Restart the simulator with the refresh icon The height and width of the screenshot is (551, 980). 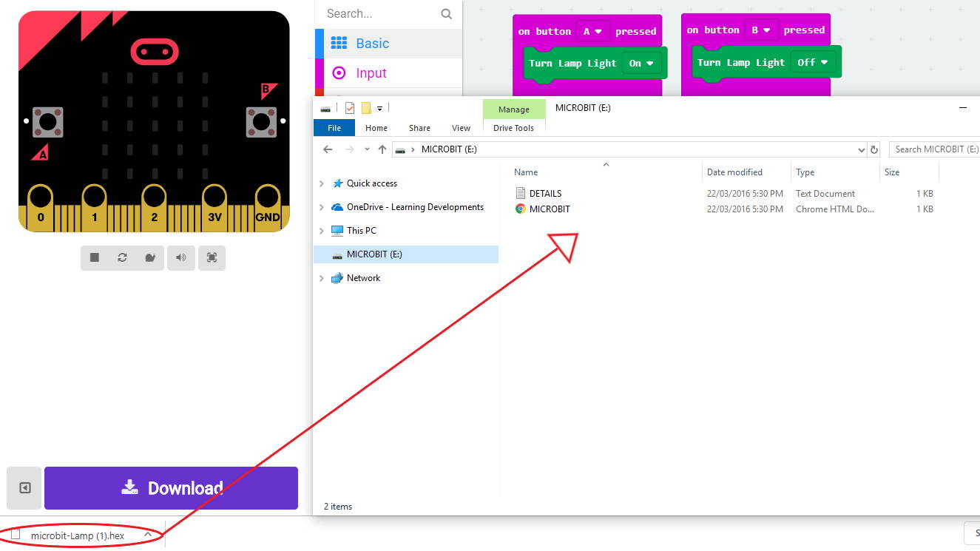pyautogui.click(x=122, y=257)
